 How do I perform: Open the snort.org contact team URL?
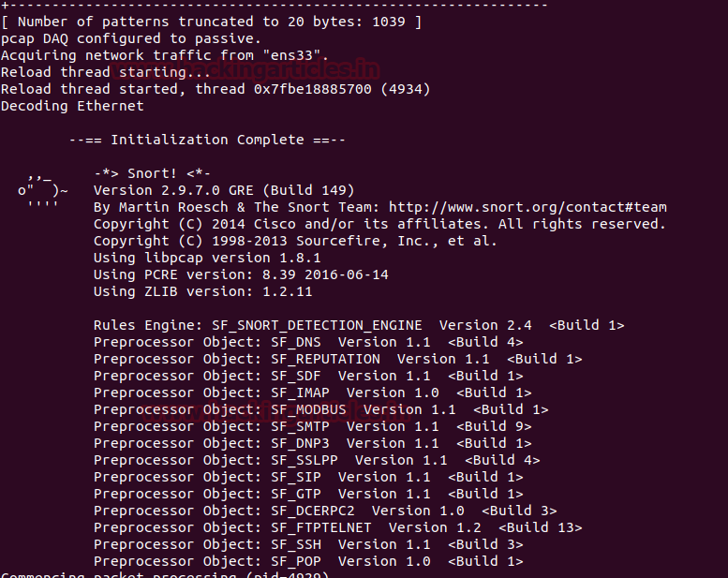coord(527,207)
